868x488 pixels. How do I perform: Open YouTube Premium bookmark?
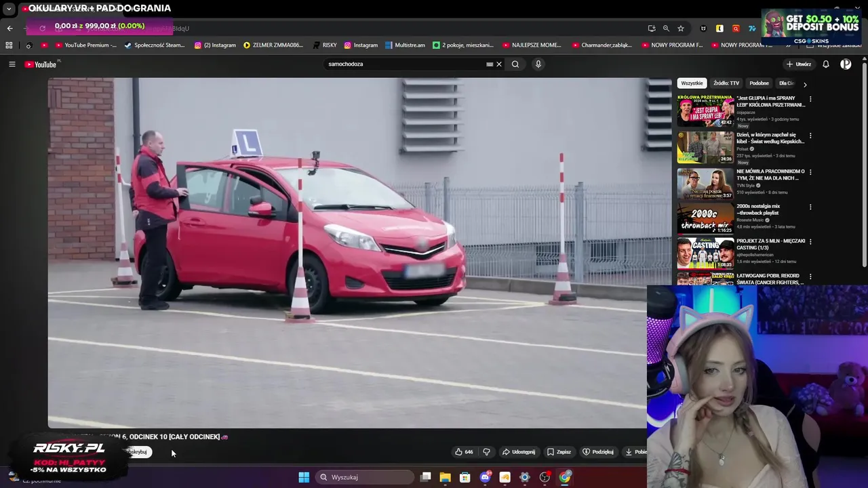click(85, 45)
